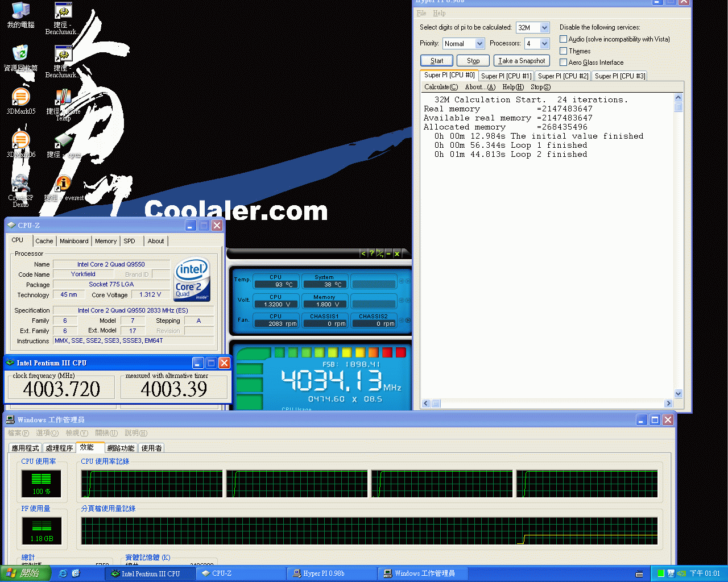Open About...(A) menu in Super PI

click(x=480, y=87)
